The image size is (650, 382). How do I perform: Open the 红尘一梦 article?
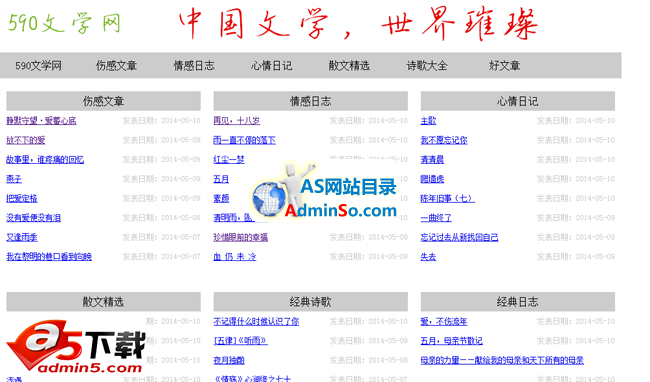coord(229,160)
